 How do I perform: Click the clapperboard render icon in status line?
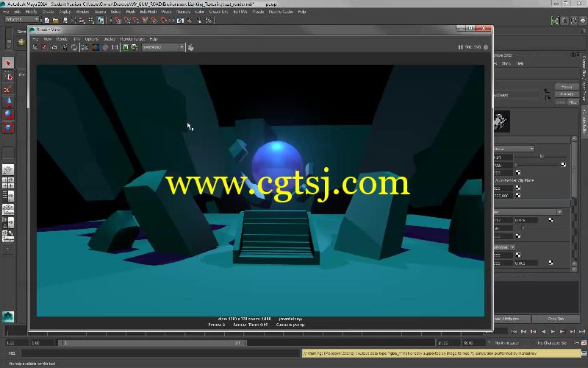coord(180,20)
